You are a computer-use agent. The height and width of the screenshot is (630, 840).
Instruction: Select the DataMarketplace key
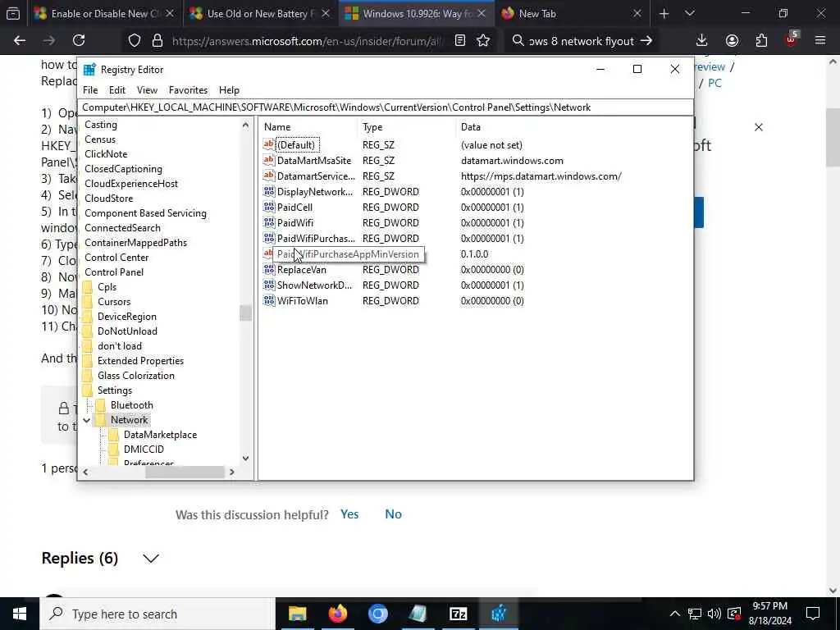pos(160,435)
